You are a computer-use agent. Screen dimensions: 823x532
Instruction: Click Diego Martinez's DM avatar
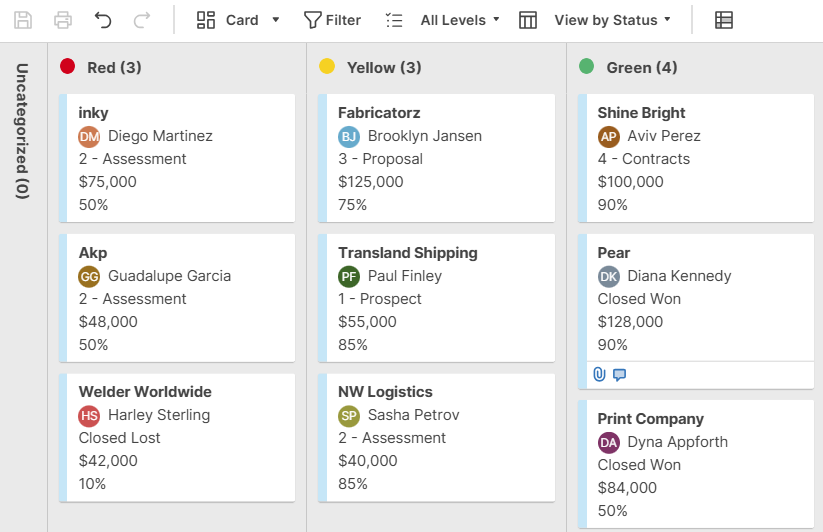90,136
